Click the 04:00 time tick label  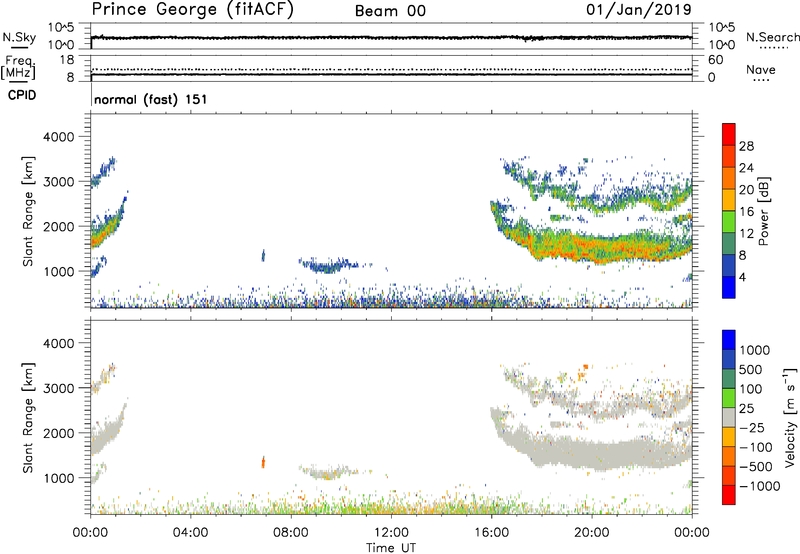[x=191, y=533]
